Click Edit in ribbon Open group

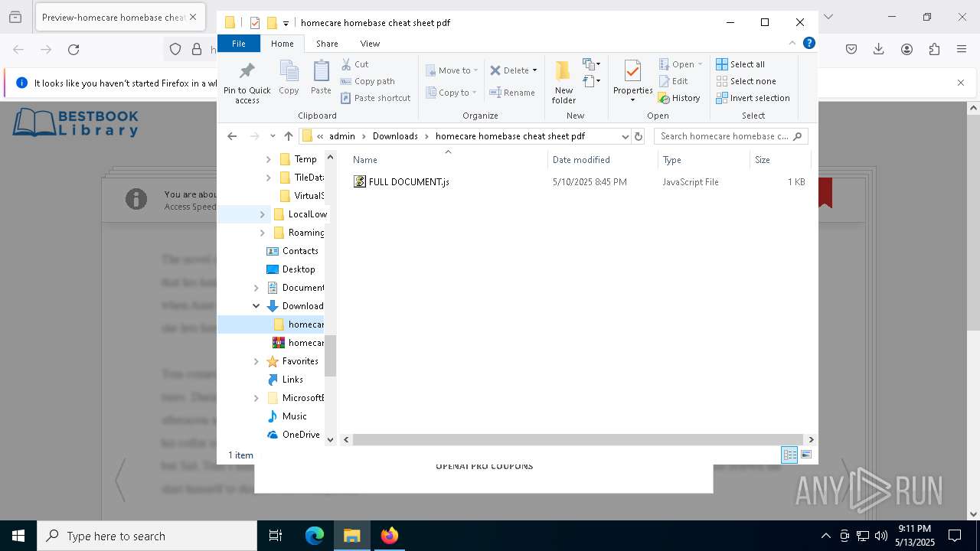point(673,81)
